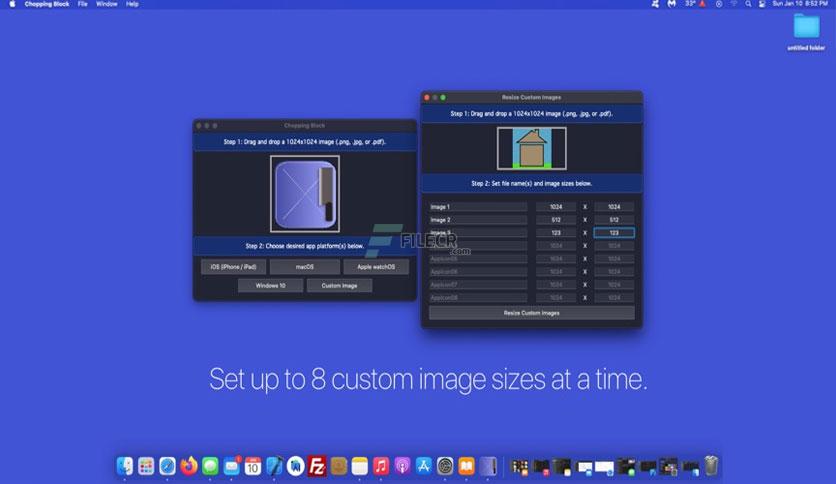The width and height of the screenshot is (836, 484).
Task: Click the Resize Custom Images button
Action: (x=532, y=313)
